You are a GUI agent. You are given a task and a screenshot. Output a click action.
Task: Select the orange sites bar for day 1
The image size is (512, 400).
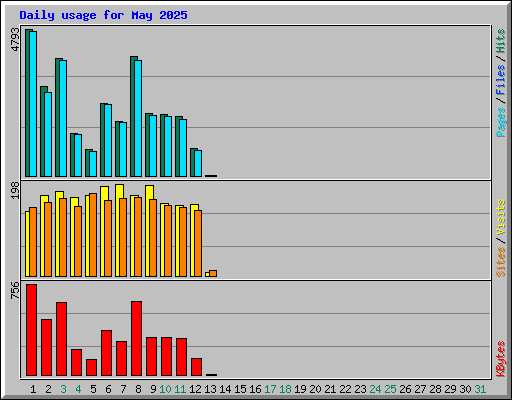[x=33, y=242]
